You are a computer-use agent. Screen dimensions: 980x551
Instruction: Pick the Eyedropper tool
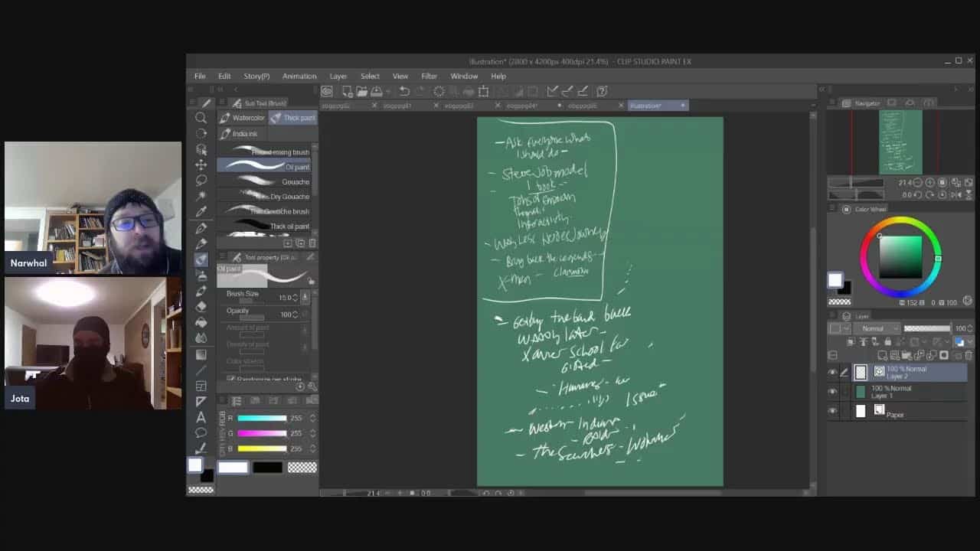(x=201, y=212)
